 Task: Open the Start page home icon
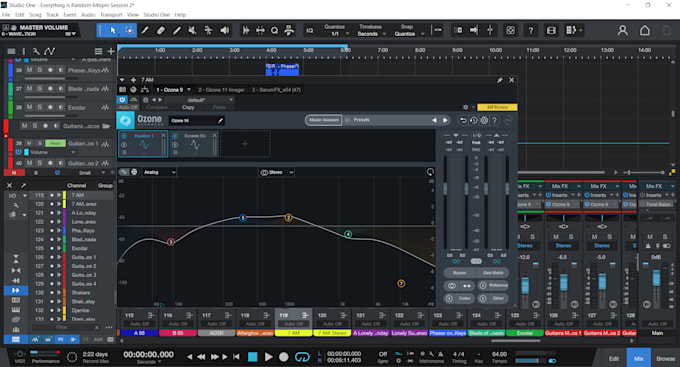tap(645, 30)
